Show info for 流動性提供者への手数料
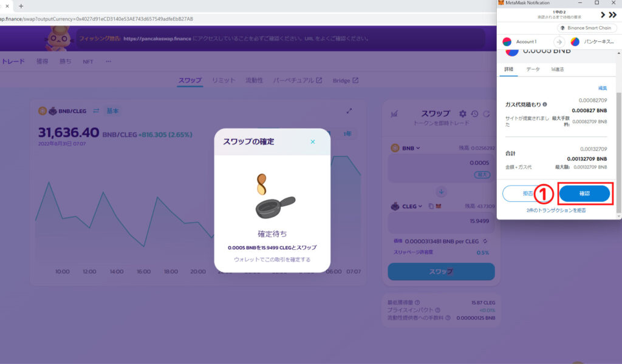The width and height of the screenshot is (622, 364). (x=448, y=318)
